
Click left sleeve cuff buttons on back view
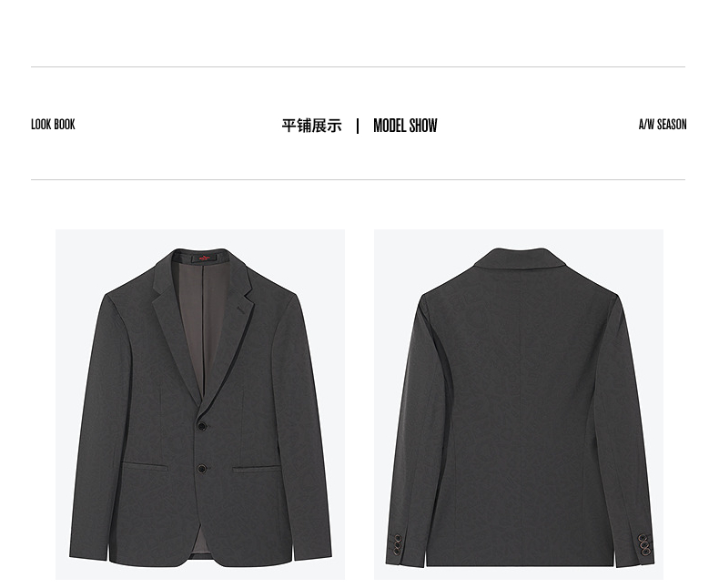coord(398,544)
